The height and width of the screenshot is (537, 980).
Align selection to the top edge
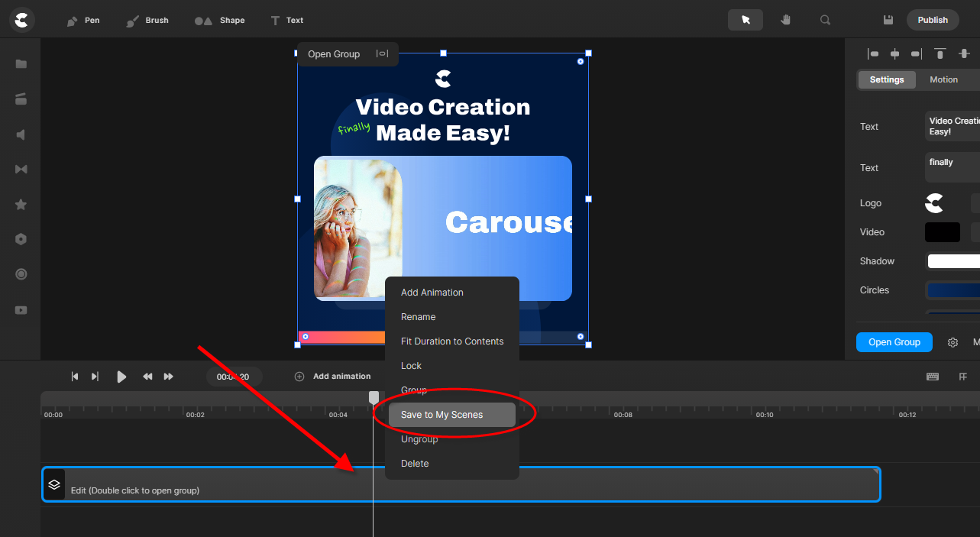[940, 53]
